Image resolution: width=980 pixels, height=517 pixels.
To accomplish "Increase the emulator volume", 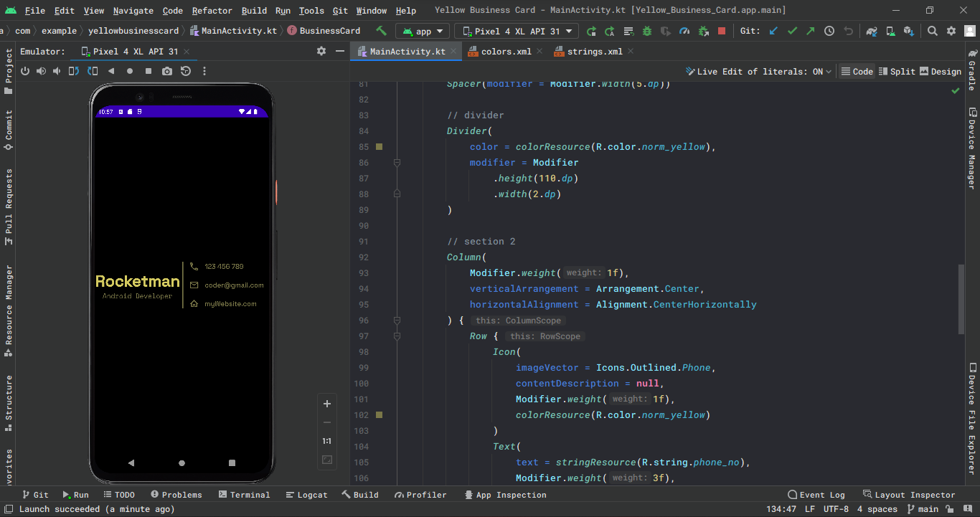I will (41, 71).
